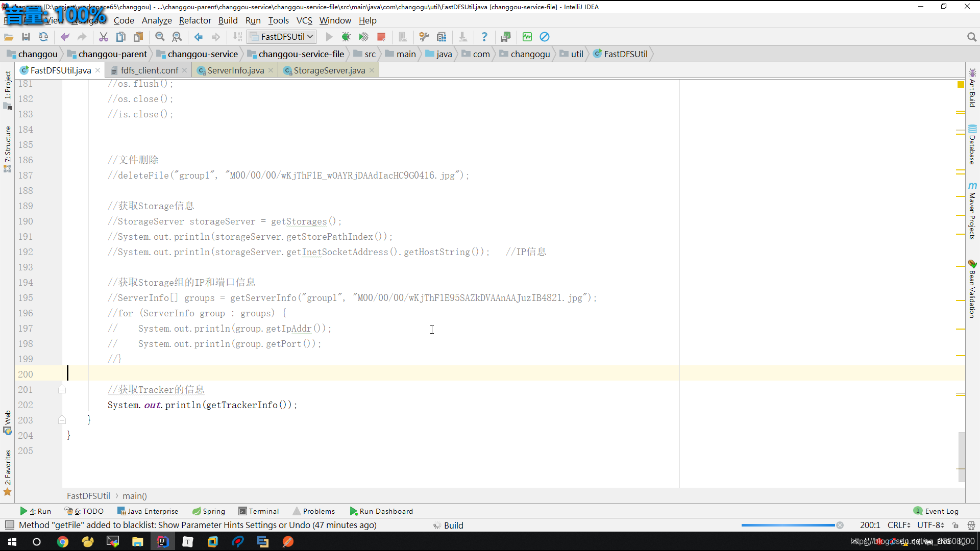Run FastDFSUtil with the green play icon

329,37
